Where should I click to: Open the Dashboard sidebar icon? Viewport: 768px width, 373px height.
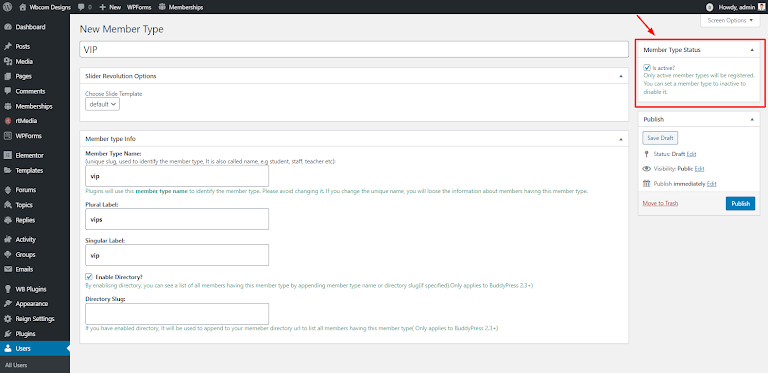click(x=7, y=27)
